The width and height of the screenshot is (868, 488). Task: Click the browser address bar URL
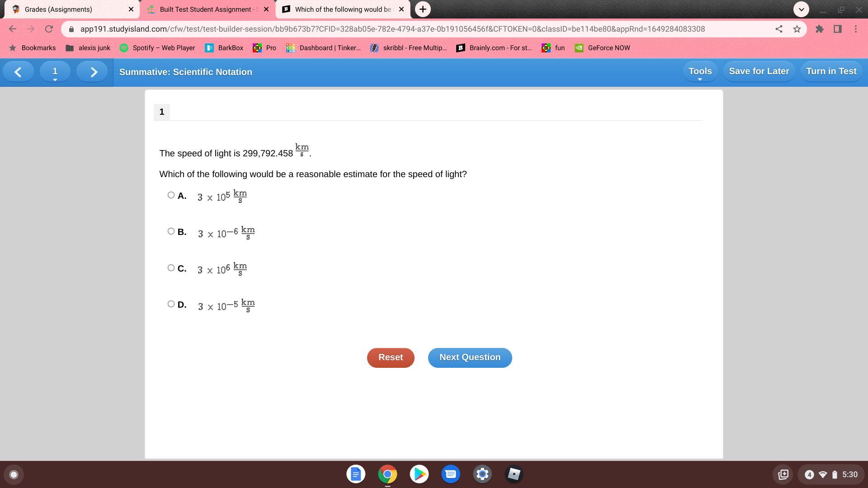pyautogui.click(x=392, y=29)
